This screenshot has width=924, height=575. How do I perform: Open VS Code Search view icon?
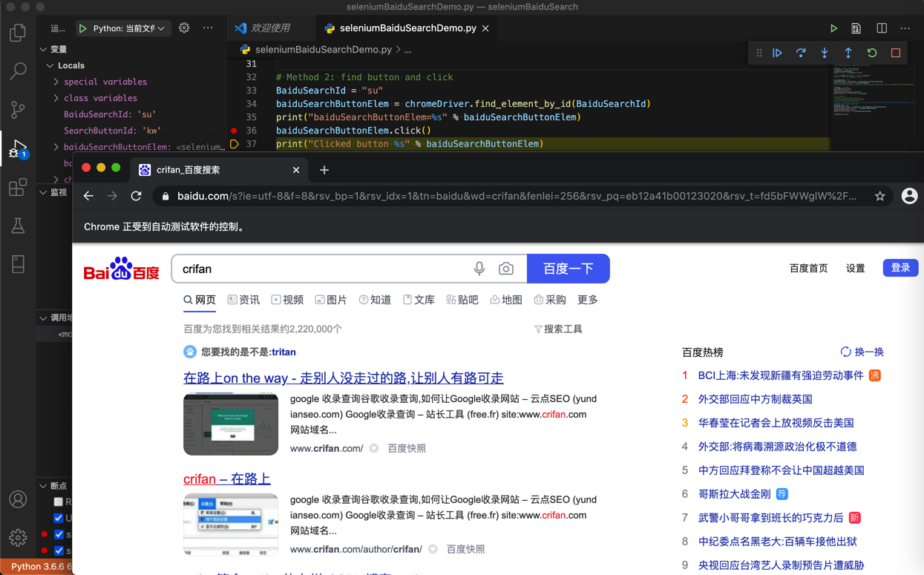[x=18, y=71]
